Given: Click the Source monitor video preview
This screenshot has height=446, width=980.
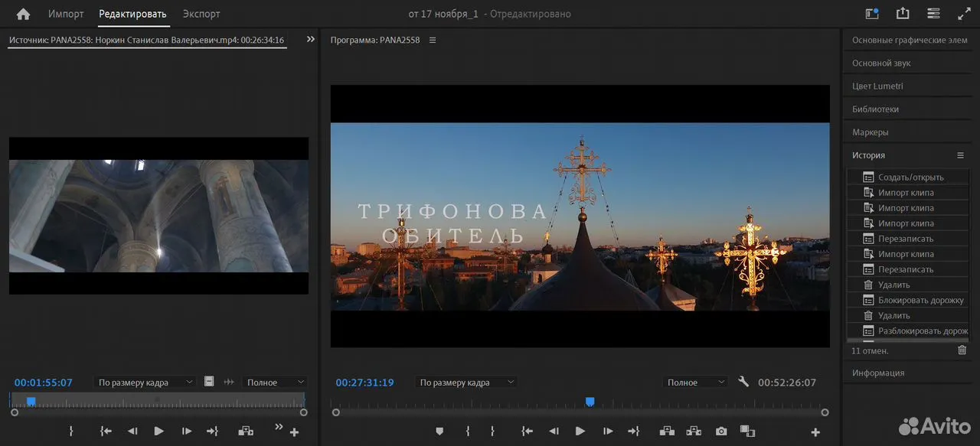Looking at the screenshot, I should 158,216.
